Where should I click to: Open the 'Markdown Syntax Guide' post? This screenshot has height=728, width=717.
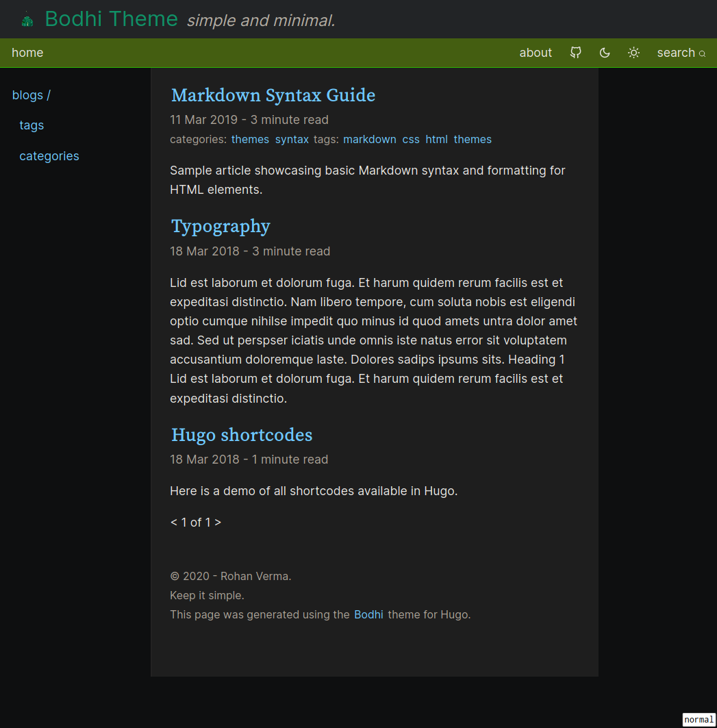click(x=273, y=95)
